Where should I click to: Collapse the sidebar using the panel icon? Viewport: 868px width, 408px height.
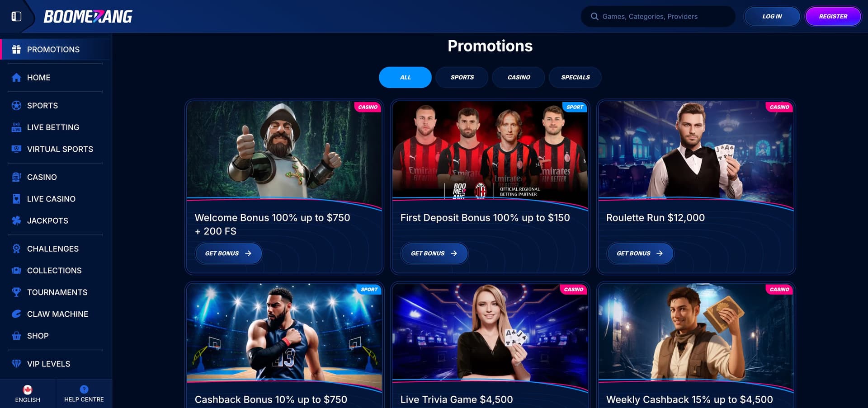click(16, 17)
